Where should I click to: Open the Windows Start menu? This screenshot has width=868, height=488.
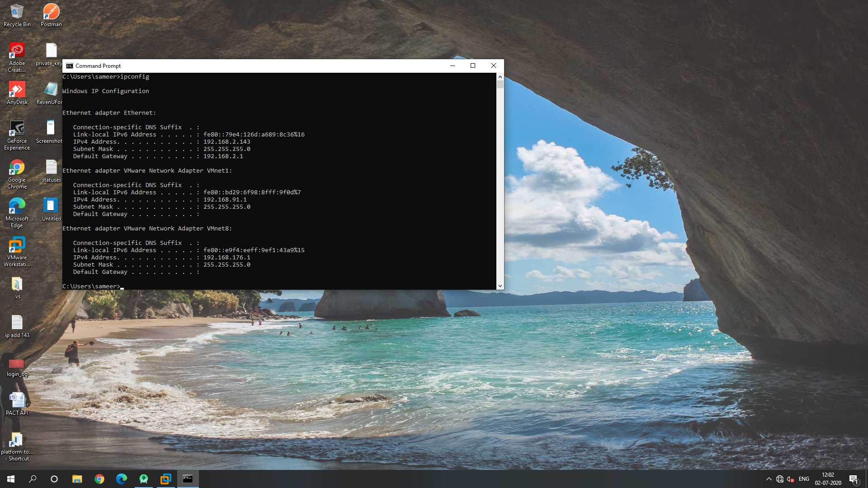(x=11, y=479)
